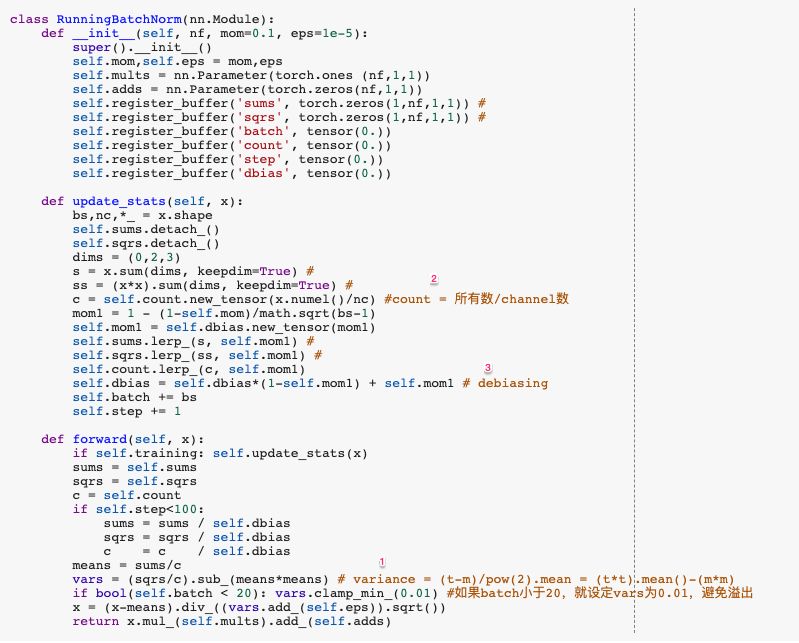Click 'self.mom1 = self.dbias.new_tensor(mom1)' line
The image size is (799, 643).
224,328
